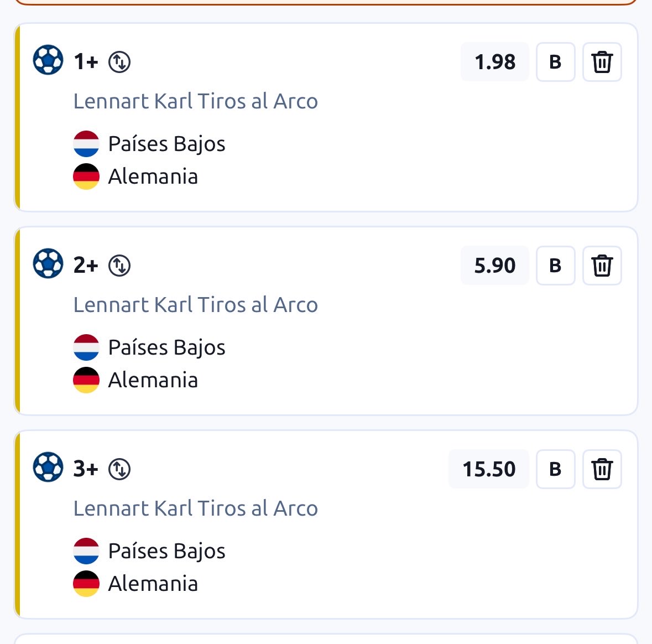Viewport: 652px width, 644px height.
Task: Delete the 3+ Tiros al Arco bet
Action: tap(602, 469)
